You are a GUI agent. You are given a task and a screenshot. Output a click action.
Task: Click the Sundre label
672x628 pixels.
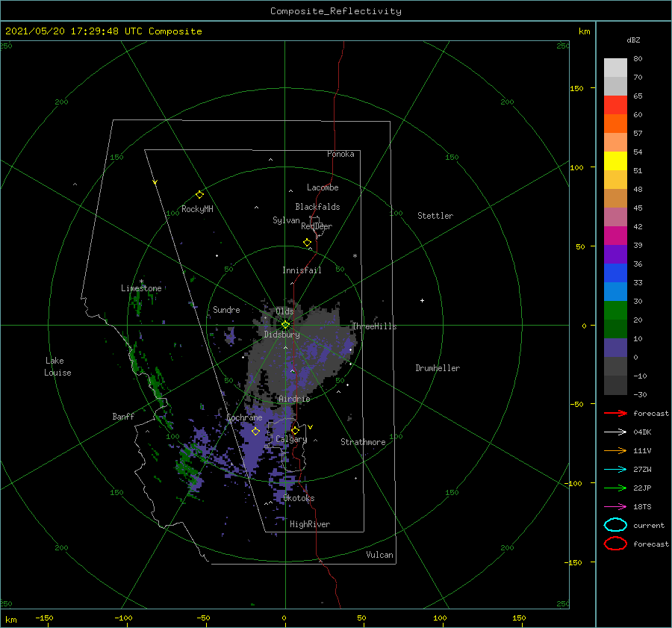pos(226,309)
